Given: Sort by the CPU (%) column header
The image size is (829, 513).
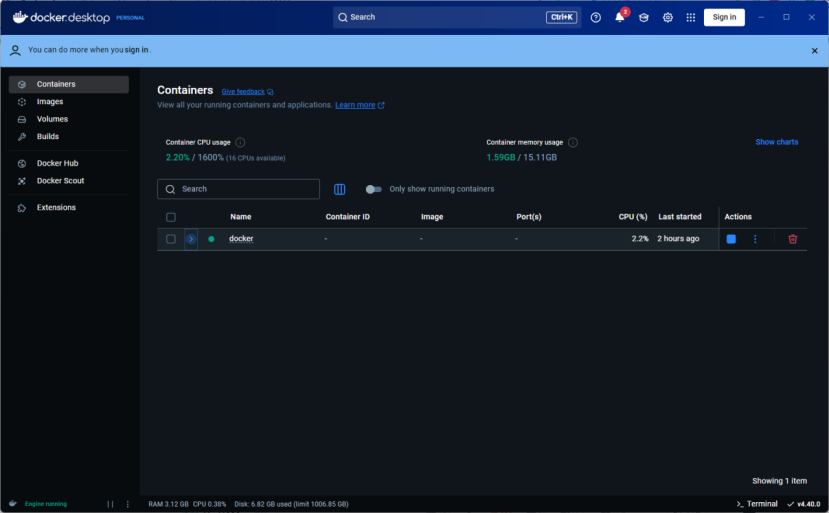Looking at the screenshot, I should click(x=633, y=217).
